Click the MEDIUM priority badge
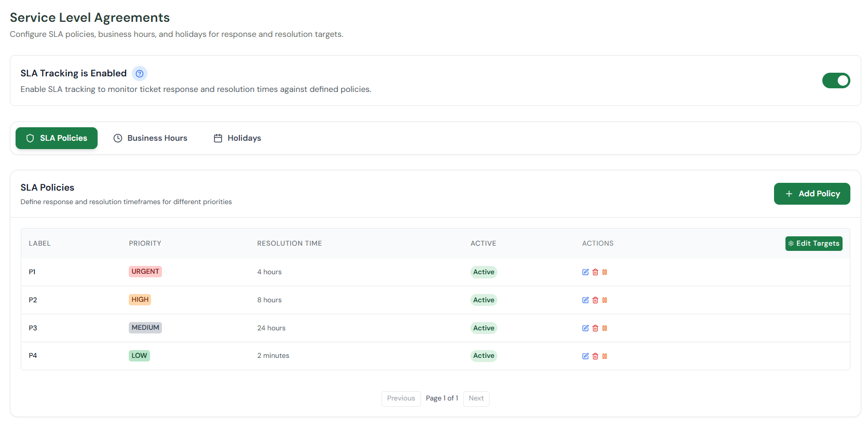The height and width of the screenshot is (428, 868). pos(145,328)
